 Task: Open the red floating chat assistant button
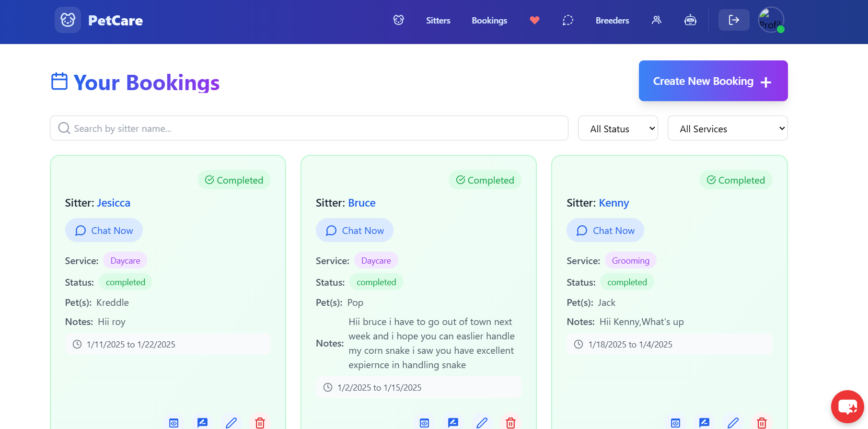click(847, 406)
